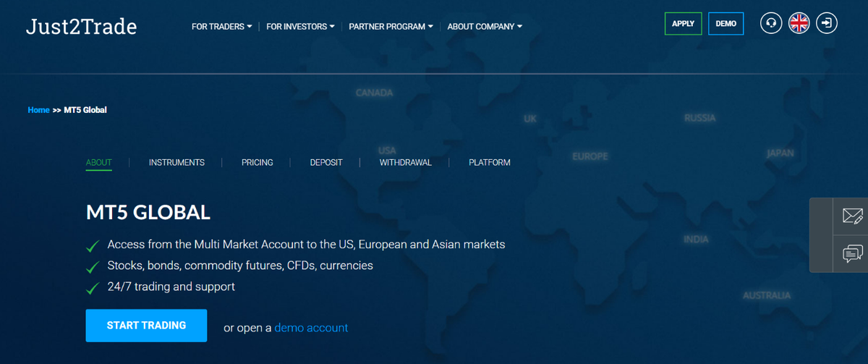
Task: Click the START TRADING button
Action: [x=146, y=326]
